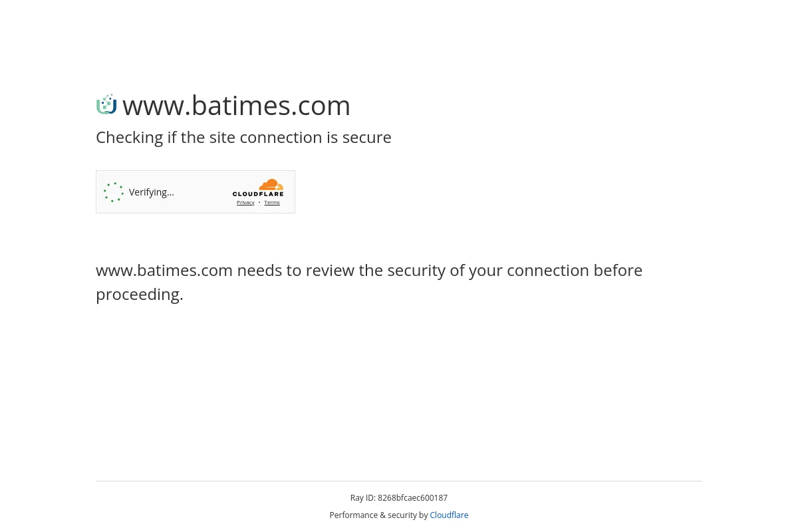This screenshot has width=798, height=532.
Task: Click the dot separator between Privacy and Terms
Action: tap(259, 203)
